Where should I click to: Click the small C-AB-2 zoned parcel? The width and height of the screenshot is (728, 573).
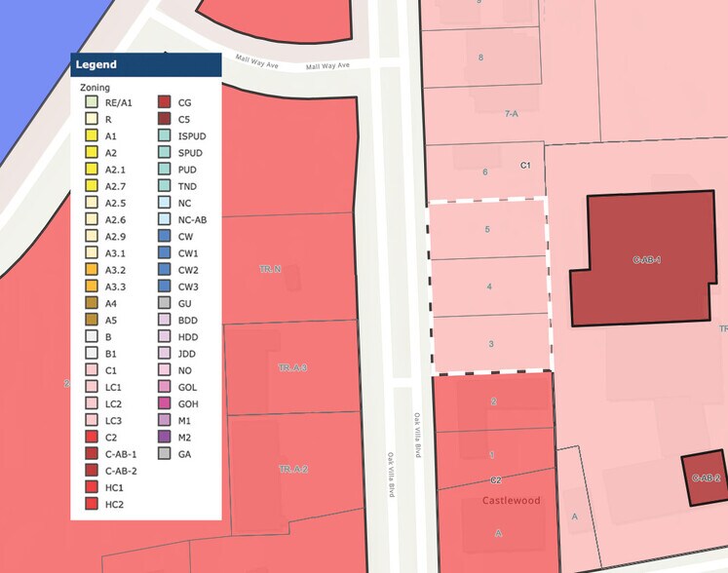[706, 478]
